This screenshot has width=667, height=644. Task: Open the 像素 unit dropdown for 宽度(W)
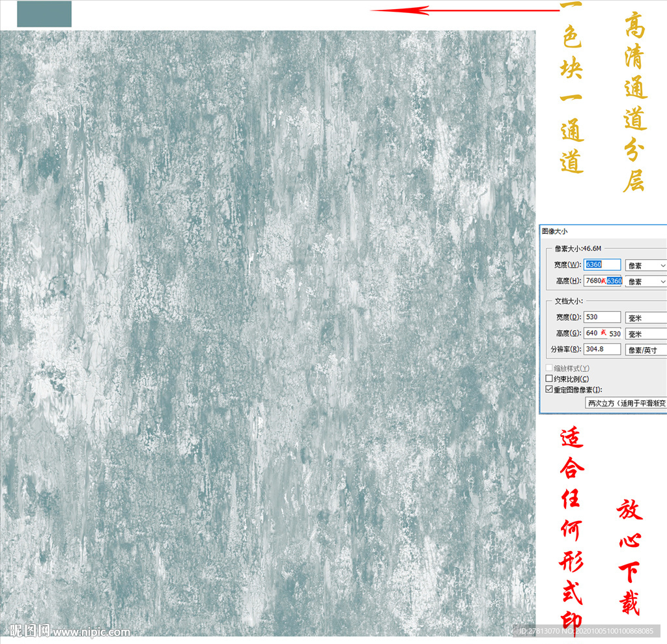pyautogui.click(x=646, y=266)
